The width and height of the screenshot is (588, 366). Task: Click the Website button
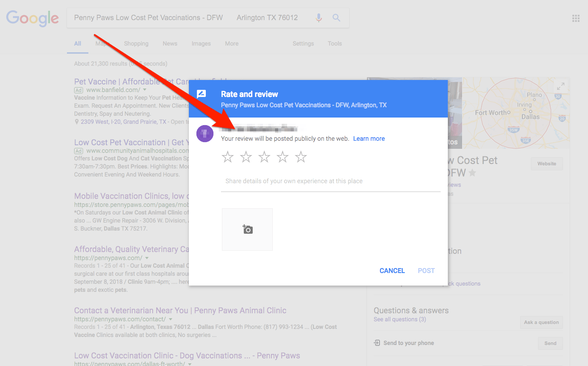(547, 164)
